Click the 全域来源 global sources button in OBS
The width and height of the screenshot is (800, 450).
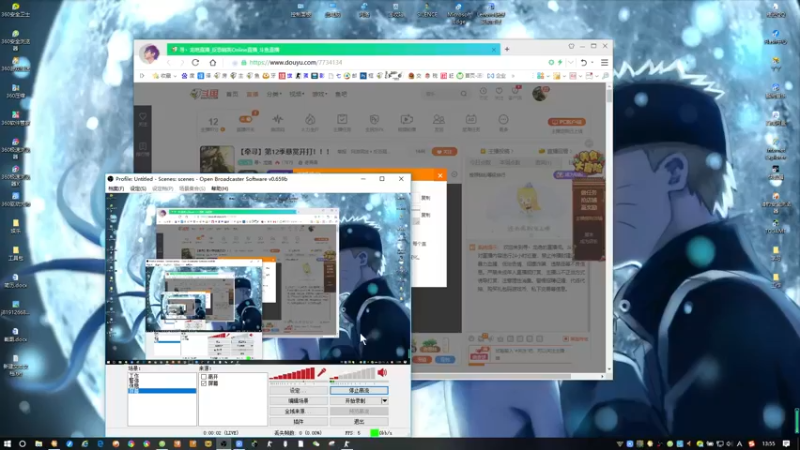[x=298, y=411]
